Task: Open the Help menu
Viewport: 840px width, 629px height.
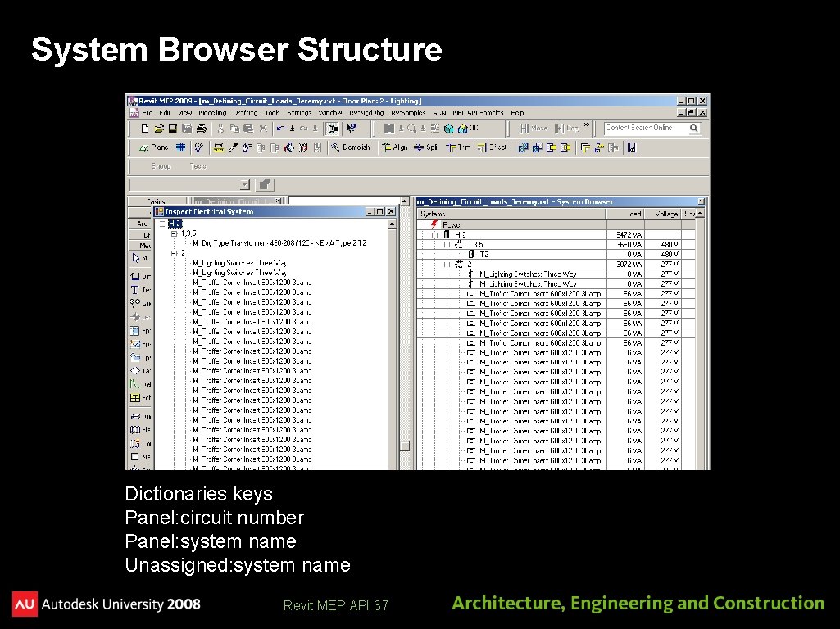Action: 517,113
